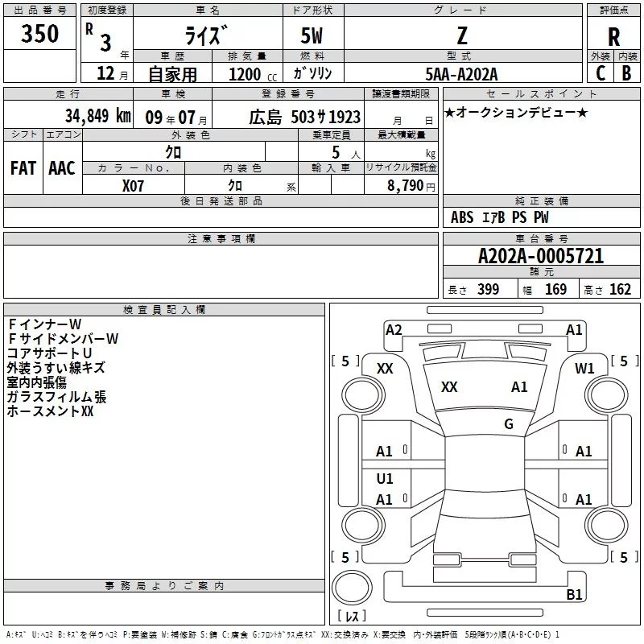The width and height of the screenshot is (644, 644).
Task: Select the G mark on the windshield
Action: 509,424
